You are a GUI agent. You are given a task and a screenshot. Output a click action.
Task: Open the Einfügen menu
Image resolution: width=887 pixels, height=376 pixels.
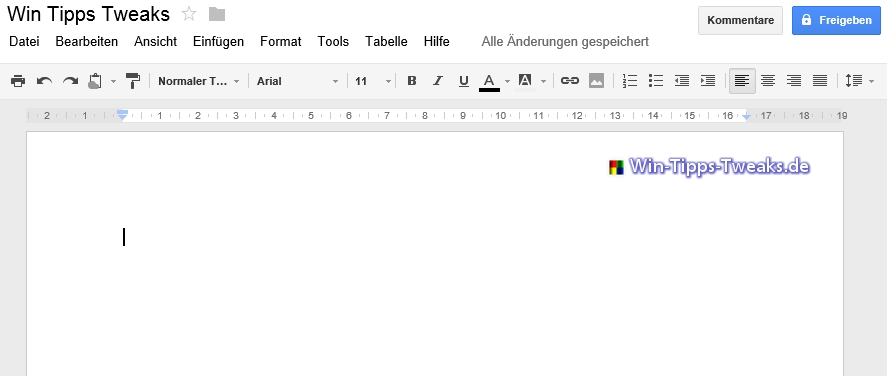click(x=218, y=41)
